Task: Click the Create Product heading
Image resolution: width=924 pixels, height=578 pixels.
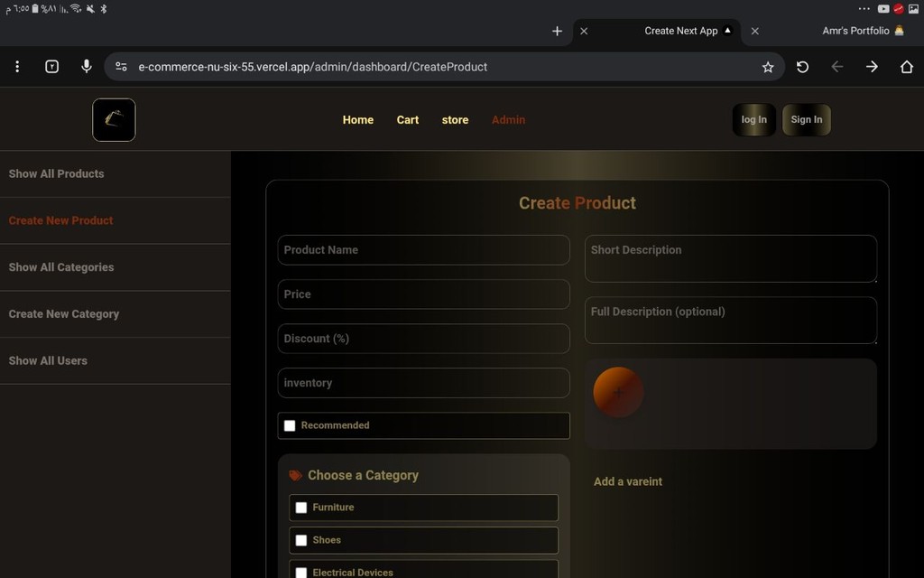Action: click(577, 203)
